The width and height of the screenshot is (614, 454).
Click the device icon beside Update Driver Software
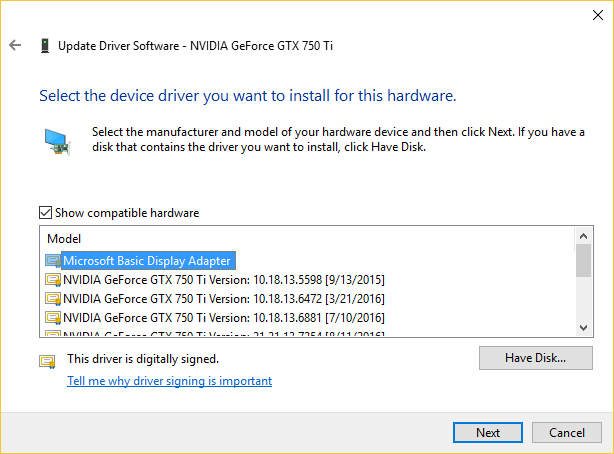[45, 46]
